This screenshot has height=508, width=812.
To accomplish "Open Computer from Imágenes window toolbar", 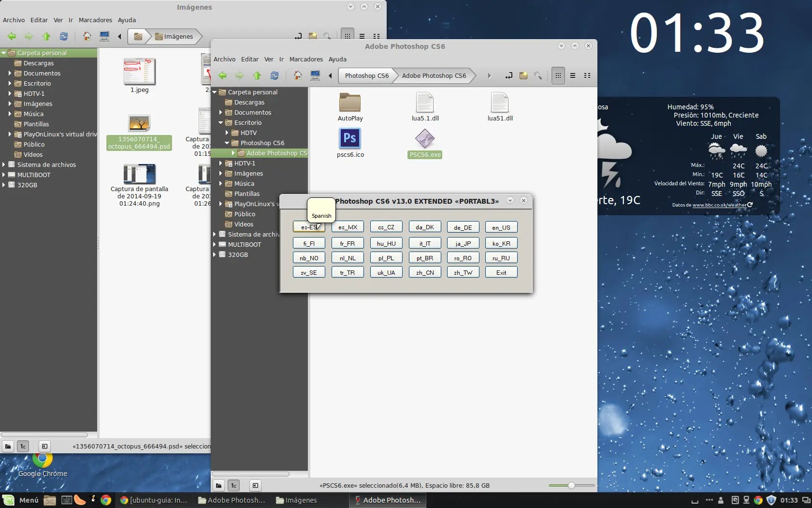I will (104, 36).
